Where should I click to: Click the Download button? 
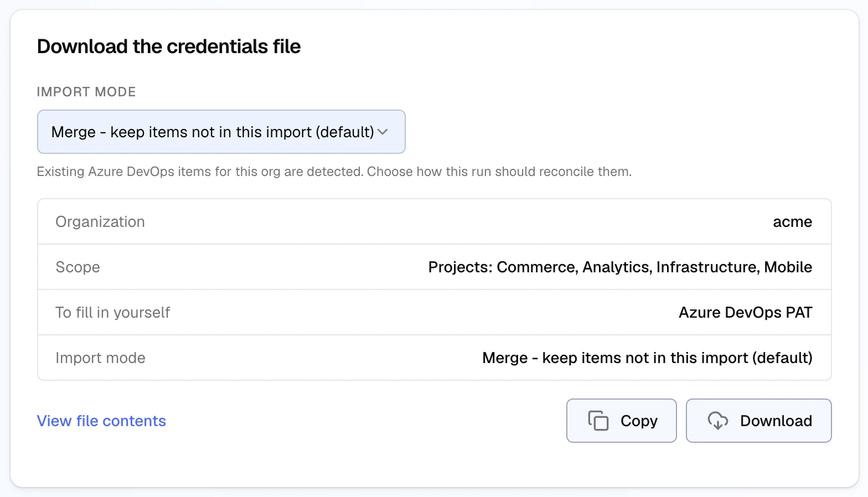(758, 421)
